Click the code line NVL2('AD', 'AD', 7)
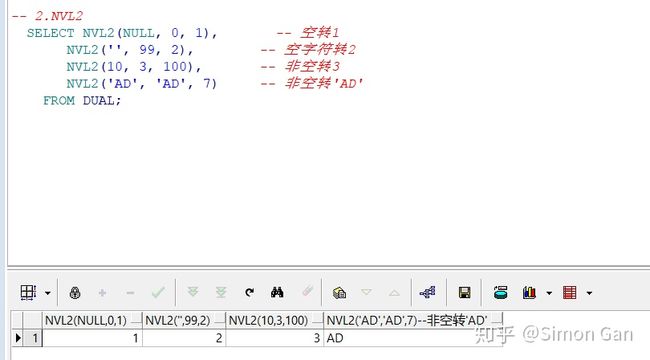Image resolution: width=650 pixels, height=360 pixels. tap(142, 83)
